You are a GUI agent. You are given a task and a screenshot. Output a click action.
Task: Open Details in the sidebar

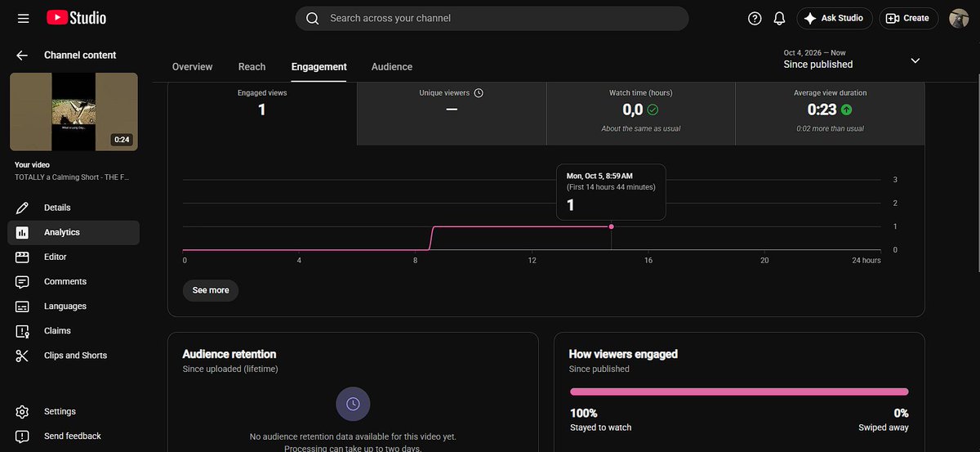(73, 208)
